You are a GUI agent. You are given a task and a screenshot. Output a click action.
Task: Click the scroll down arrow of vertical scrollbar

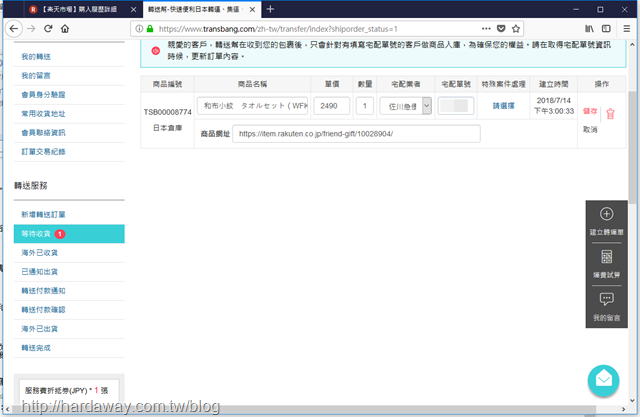click(632, 400)
